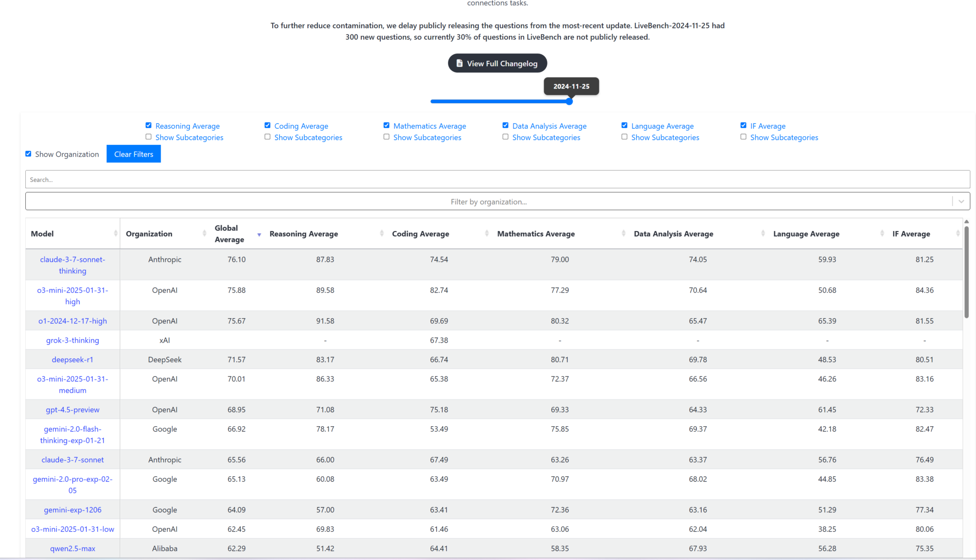The height and width of the screenshot is (560, 976).
Task: Click the Model column sort arrows icon
Action: point(115,233)
